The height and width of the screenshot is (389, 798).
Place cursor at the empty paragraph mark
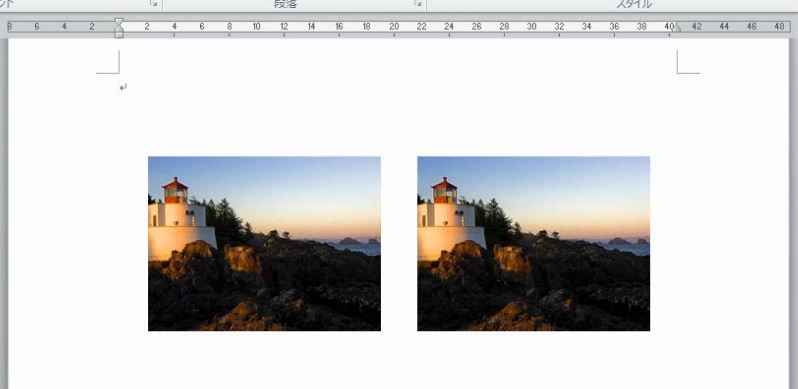click(123, 88)
